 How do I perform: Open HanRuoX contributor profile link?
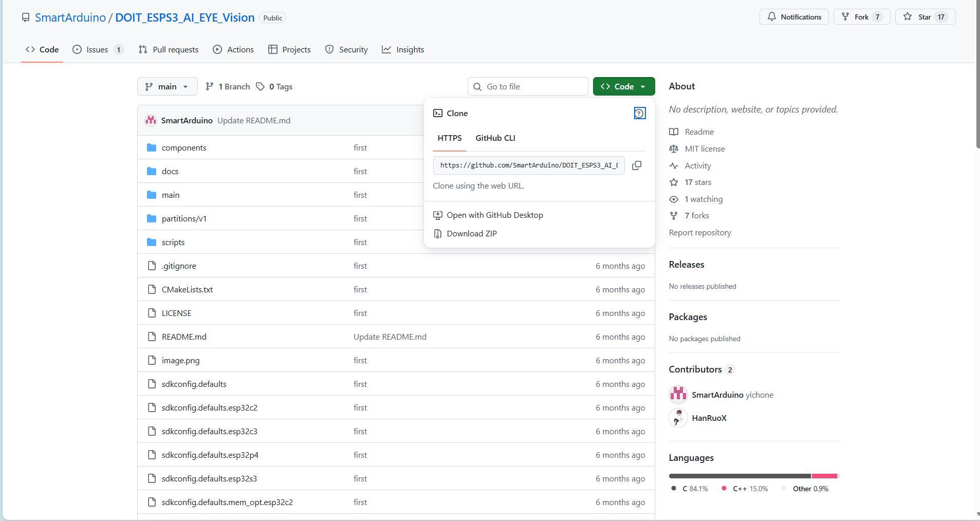coord(709,418)
